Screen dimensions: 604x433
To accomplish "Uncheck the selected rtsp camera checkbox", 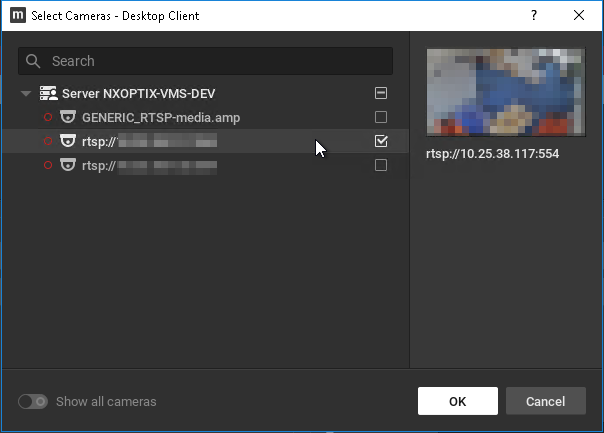I will pos(380,141).
